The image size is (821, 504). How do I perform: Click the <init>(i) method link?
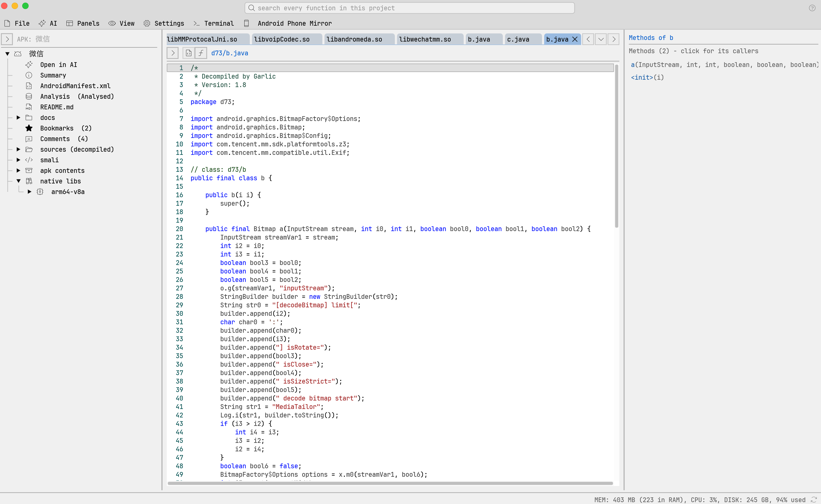647,77
